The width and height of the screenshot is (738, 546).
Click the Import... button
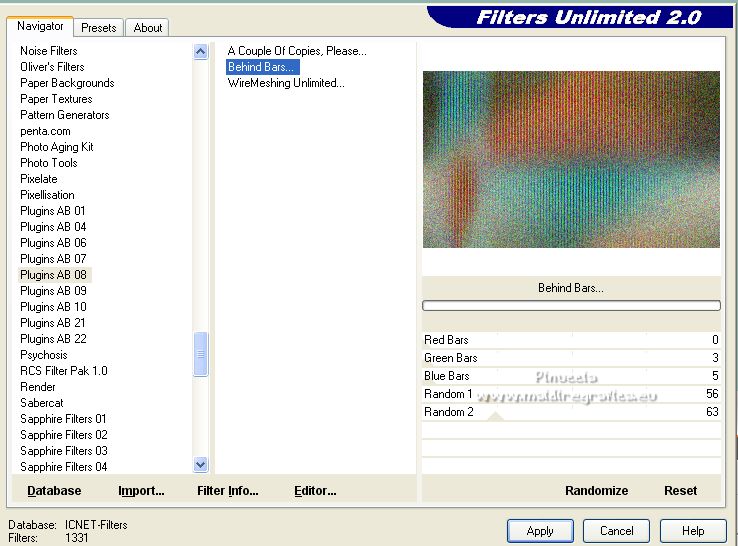[x=141, y=491]
